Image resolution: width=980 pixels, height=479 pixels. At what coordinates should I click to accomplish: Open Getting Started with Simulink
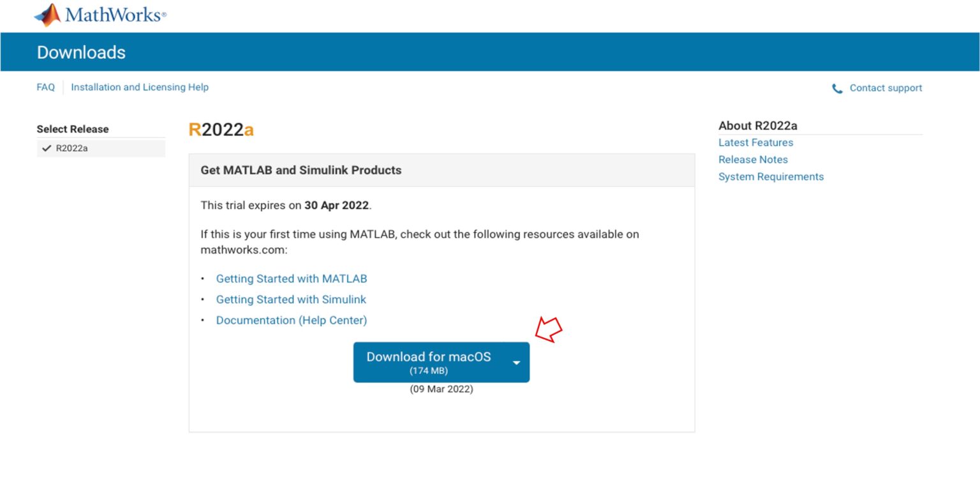pos(291,299)
